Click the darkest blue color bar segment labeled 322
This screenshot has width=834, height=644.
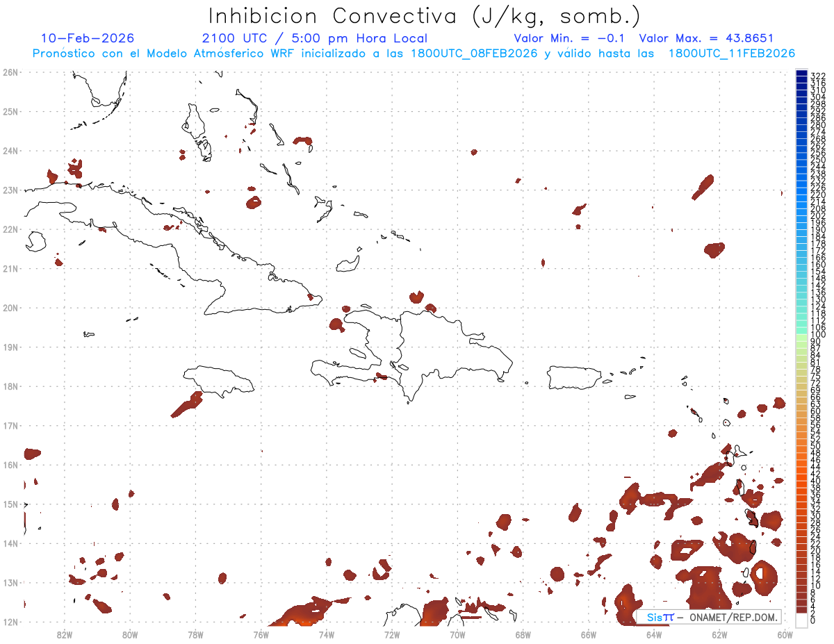(x=801, y=74)
